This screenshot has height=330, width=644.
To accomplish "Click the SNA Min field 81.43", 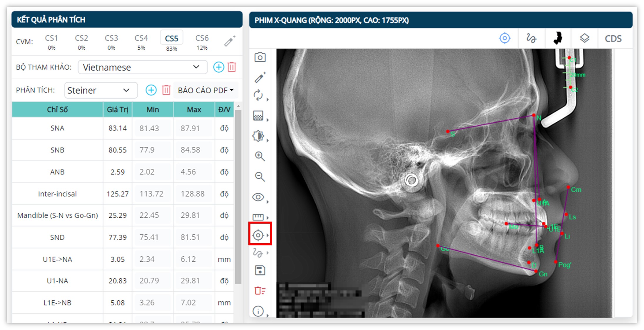I will pyautogui.click(x=153, y=128).
